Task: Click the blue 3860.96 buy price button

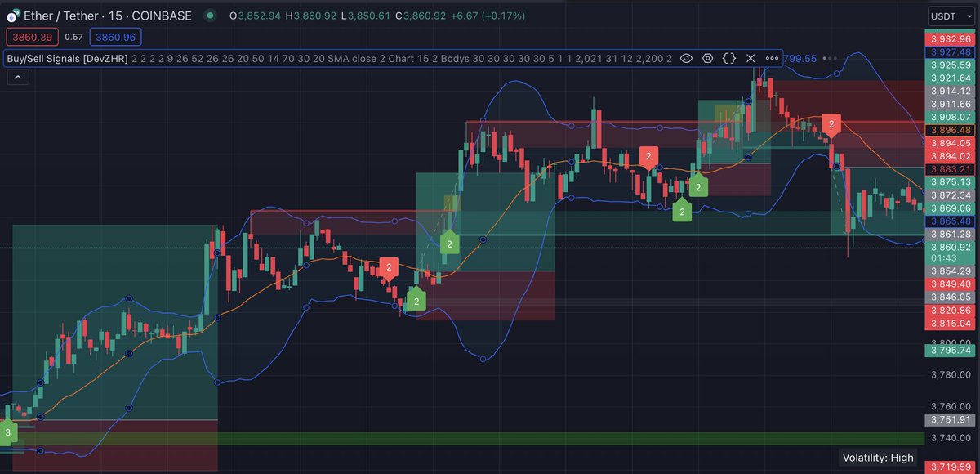Action: click(115, 37)
